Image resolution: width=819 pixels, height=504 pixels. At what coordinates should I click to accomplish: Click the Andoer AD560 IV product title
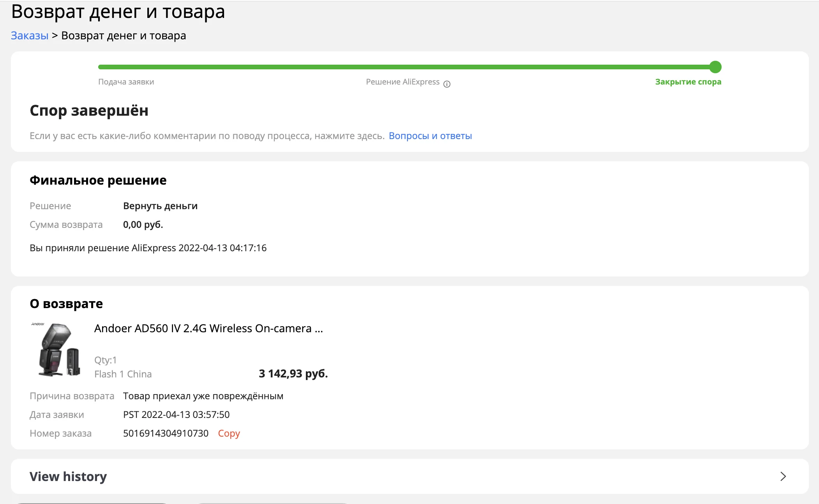(208, 328)
